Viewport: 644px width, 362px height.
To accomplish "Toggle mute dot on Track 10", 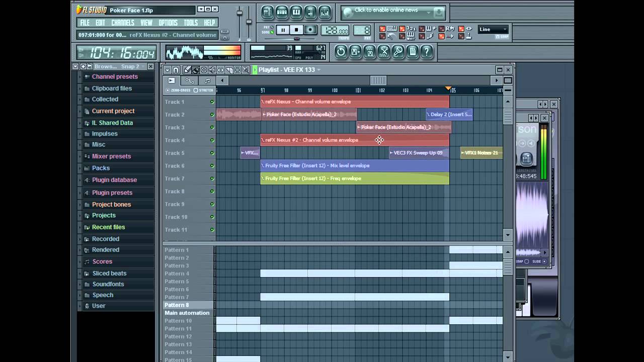I will (212, 217).
